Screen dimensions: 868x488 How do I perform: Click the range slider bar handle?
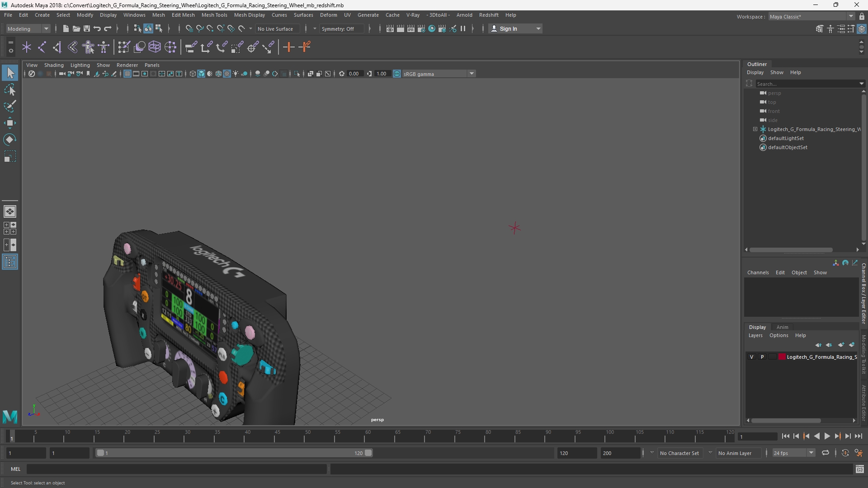[234, 453]
